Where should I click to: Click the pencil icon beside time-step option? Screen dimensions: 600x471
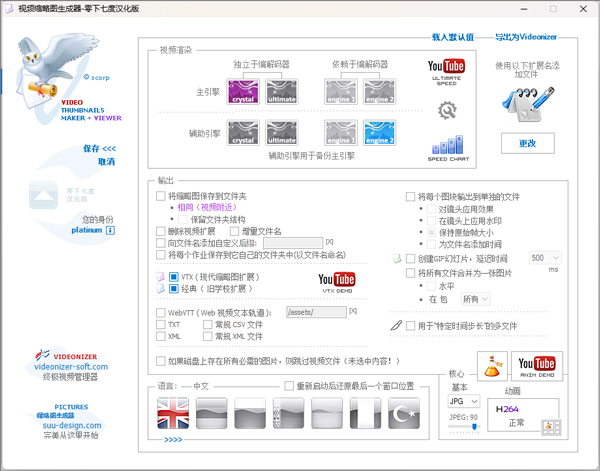(x=396, y=326)
